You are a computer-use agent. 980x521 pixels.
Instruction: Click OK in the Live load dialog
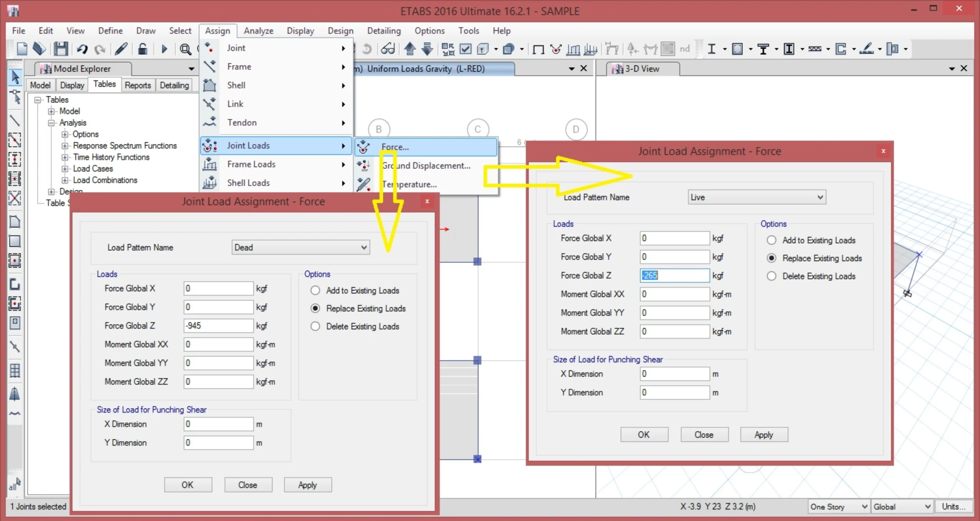click(644, 435)
